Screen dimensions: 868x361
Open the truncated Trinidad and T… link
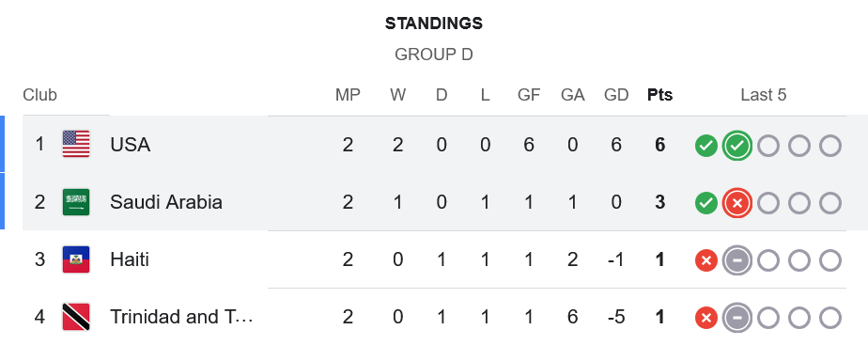coord(181,317)
